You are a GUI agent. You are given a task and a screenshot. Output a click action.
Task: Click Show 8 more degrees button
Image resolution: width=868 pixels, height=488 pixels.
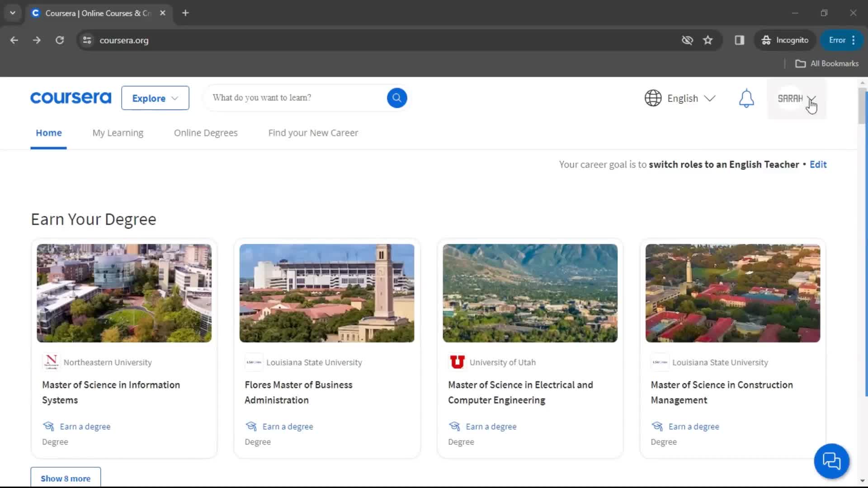point(66,479)
